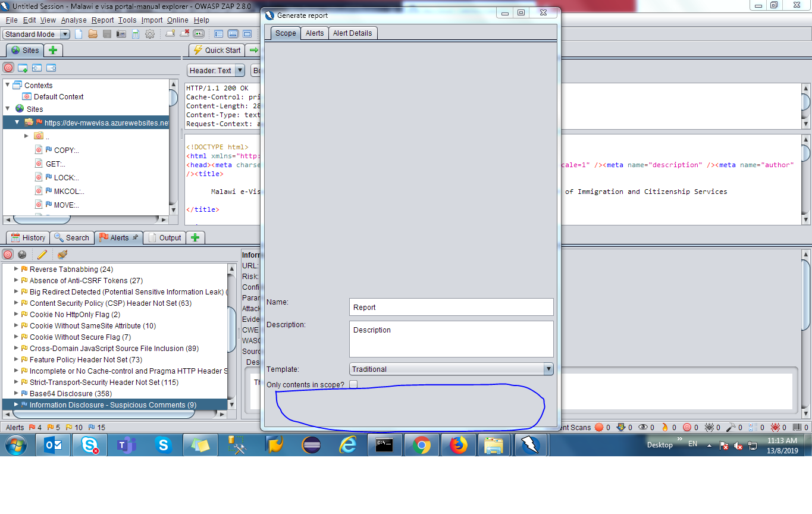812x514 pixels.
Task: Open the Template dropdown showing Traditional
Action: [547, 369]
